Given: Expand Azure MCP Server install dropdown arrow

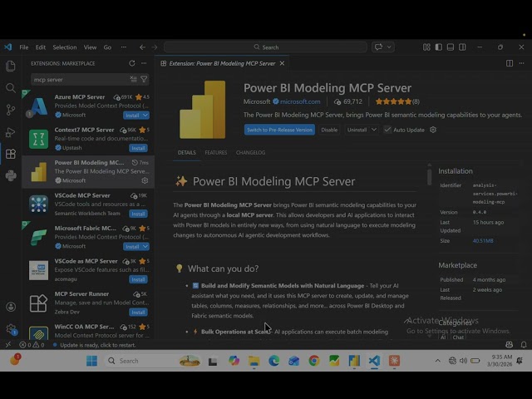Looking at the screenshot, I should [145, 116].
